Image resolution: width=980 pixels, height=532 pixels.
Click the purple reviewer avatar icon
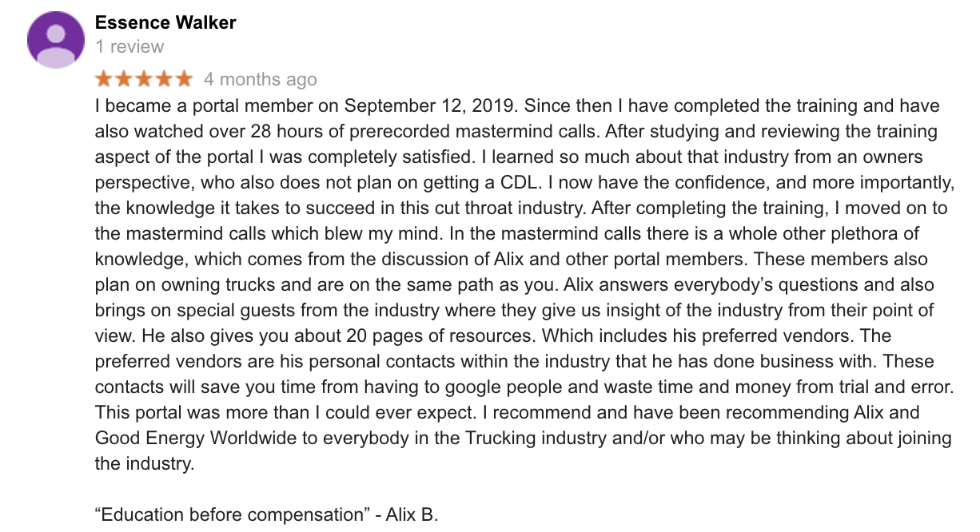pos(57,40)
